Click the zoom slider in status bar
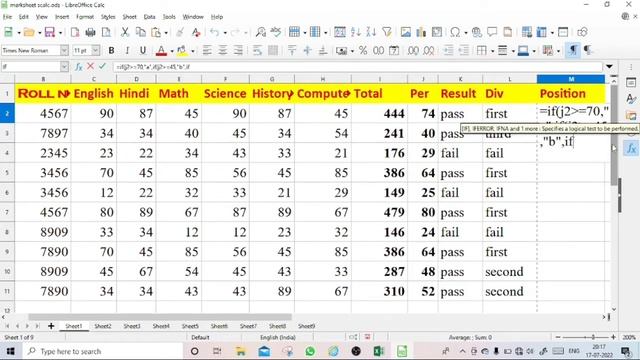 point(585,337)
